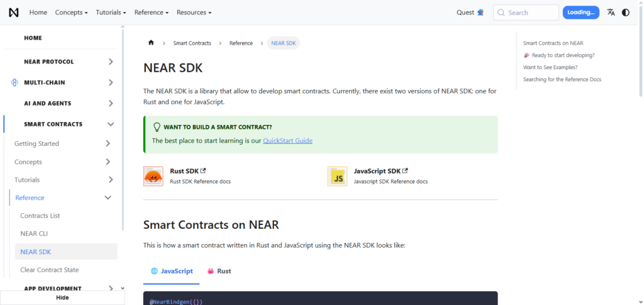Click the search magnifier icon
The width and height of the screenshot is (644, 305).
coord(501,13)
